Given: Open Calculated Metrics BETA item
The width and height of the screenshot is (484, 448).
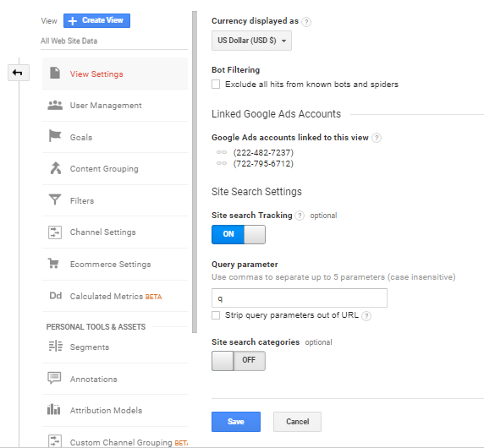Looking at the screenshot, I should pyautogui.click(x=115, y=296).
